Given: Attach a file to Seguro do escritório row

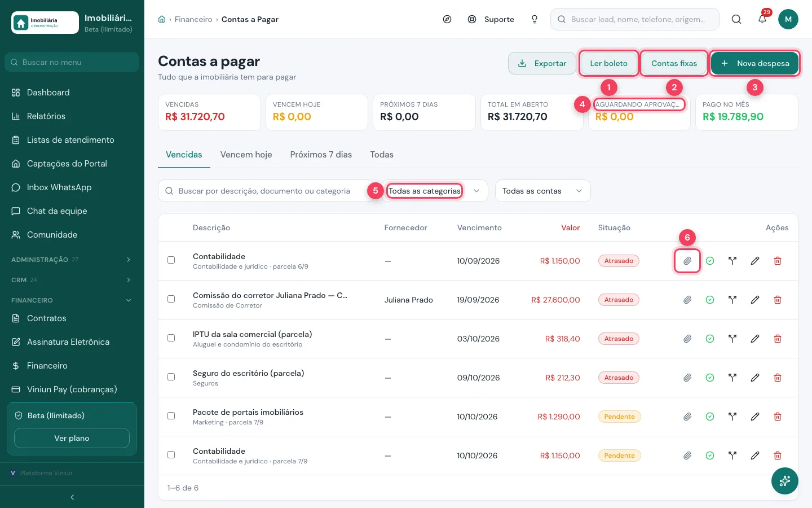Looking at the screenshot, I should pyautogui.click(x=687, y=378).
